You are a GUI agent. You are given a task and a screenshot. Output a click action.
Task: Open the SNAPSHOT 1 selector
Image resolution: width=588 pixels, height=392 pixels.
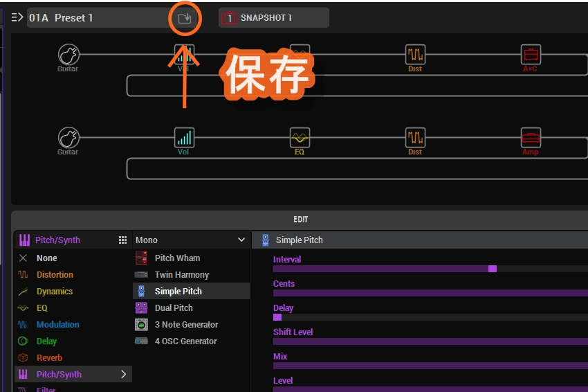click(x=274, y=18)
